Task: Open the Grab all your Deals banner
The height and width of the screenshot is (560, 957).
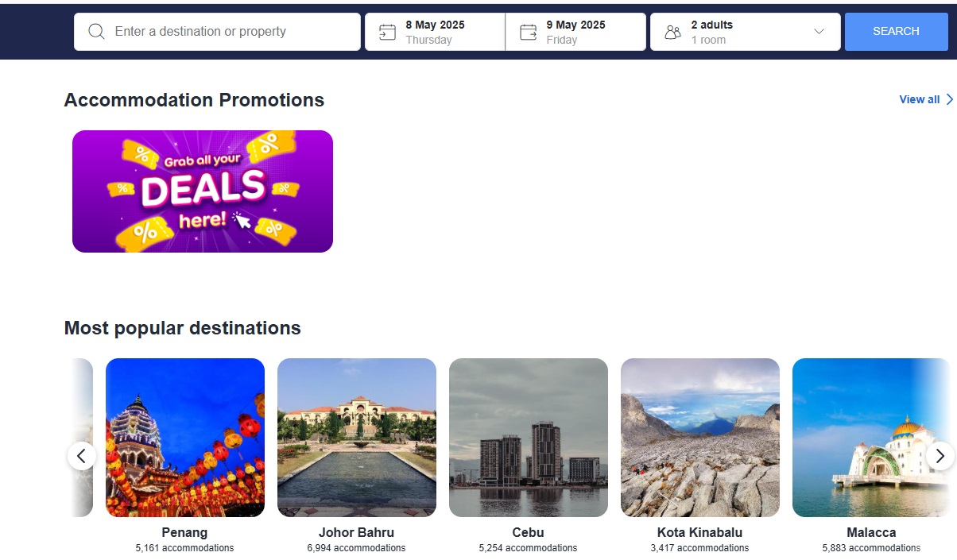Action: [203, 191]
